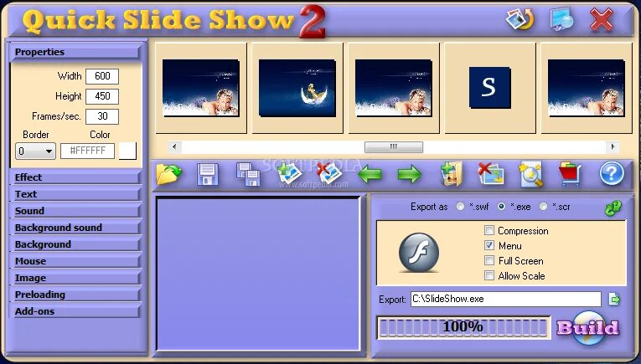Viewport: 641px width, 364px height.
Task: Select the first slide thumbnail
Action: pyautogui.click(x=201, y=88)
